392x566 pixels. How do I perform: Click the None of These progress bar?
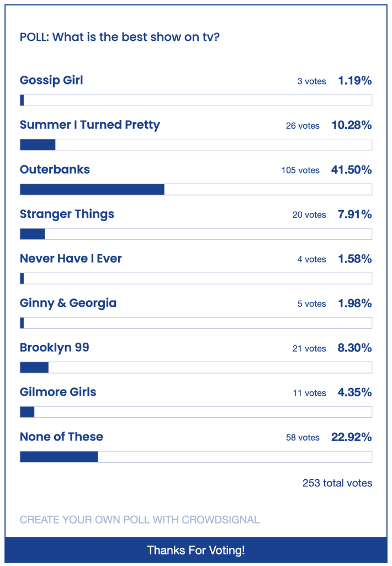pyautogui.click(x=196, y=457)
